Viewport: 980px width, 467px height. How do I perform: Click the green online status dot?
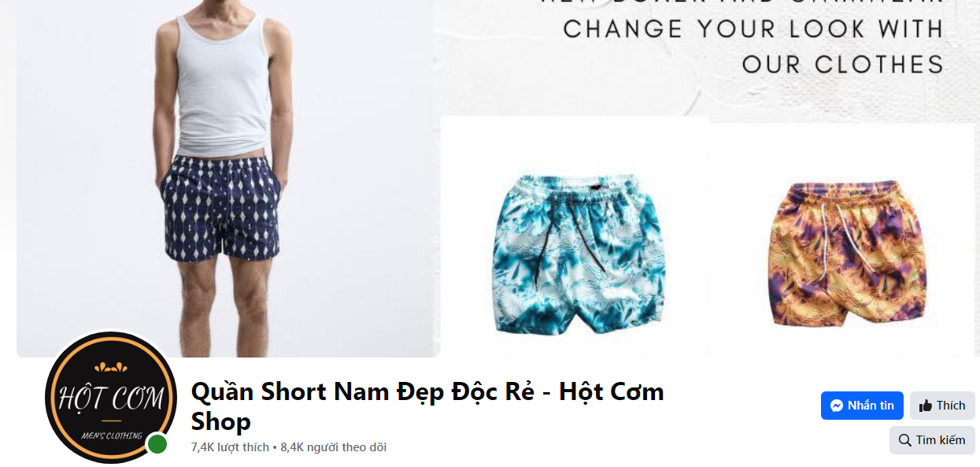157,444
